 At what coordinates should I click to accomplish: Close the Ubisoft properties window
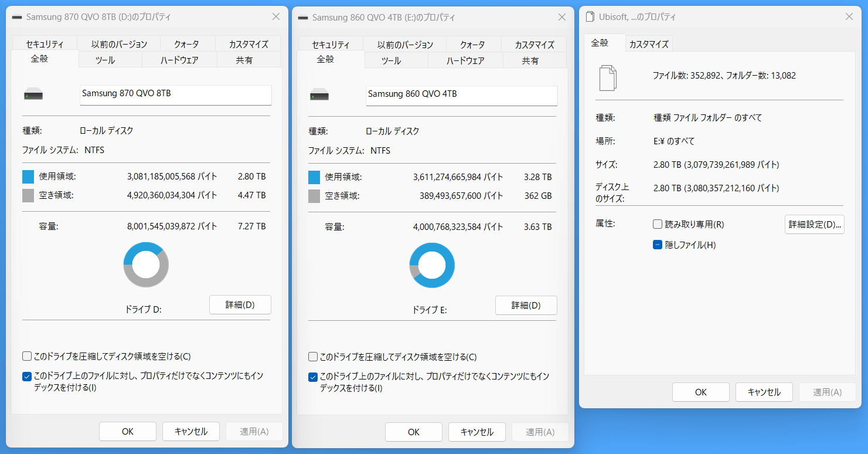pyautogui.click(x=849, y=17)
